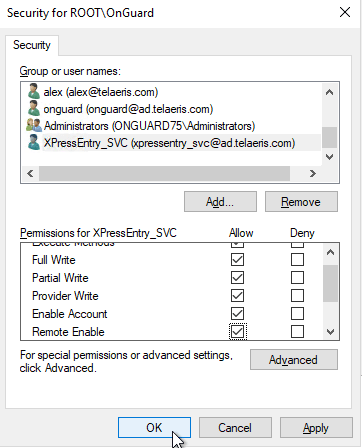Viewport: 362px width, 448px height.
Task: Click the user list vertical scrollbar thumb
Action: tap(330, 137)
